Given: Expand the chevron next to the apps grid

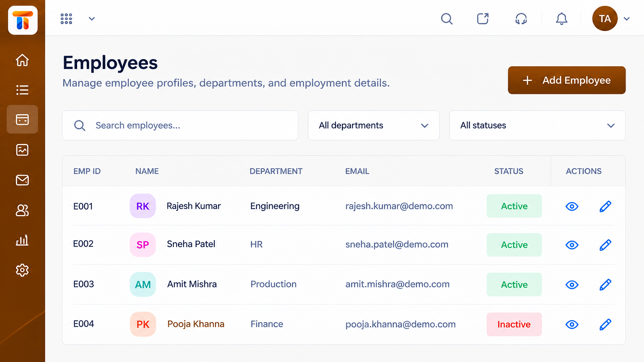Looking at the screenshot, I should 92,19.
